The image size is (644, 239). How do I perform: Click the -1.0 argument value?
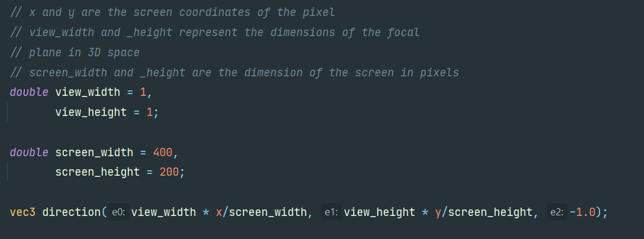pos(582,212)
